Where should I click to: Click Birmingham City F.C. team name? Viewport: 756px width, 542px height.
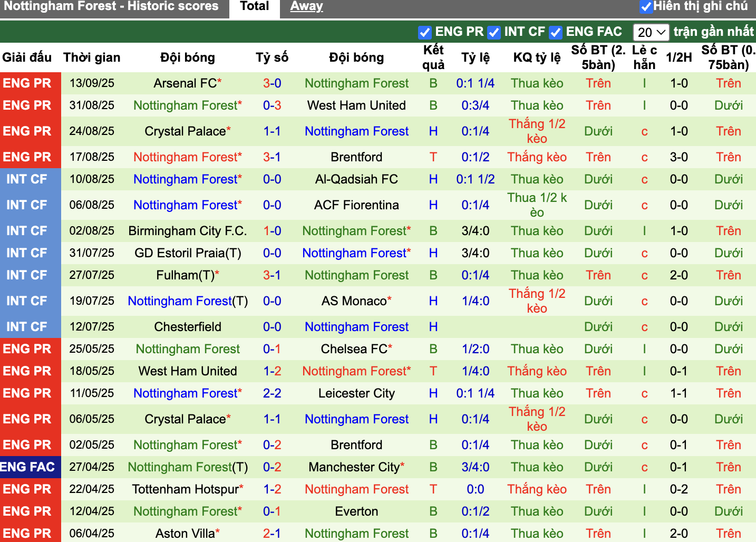coord(188,231)
